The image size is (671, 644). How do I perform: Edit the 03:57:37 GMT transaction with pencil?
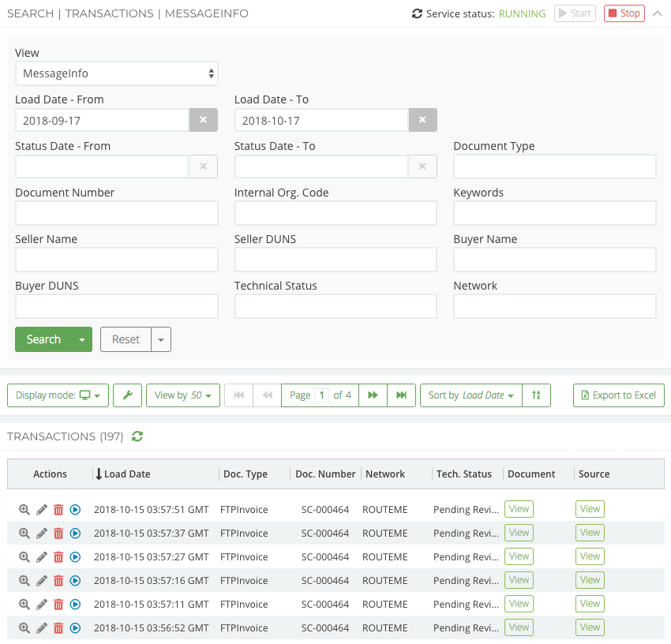(x=42, y=534)
